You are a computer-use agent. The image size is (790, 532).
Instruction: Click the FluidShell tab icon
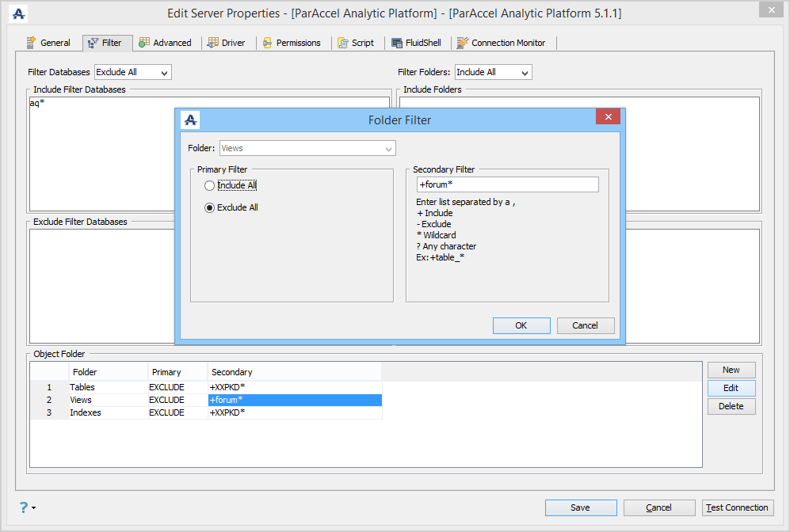(397, 43)
